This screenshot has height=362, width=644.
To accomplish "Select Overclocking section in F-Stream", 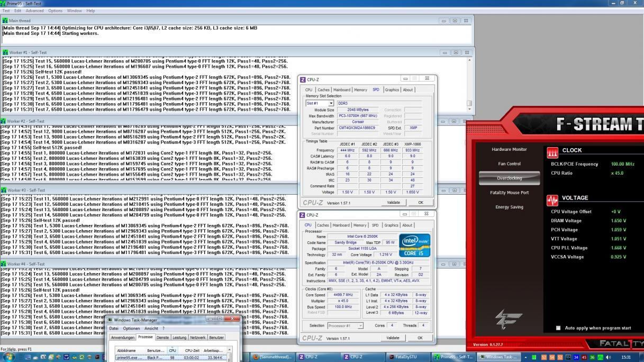I will 509,178.
